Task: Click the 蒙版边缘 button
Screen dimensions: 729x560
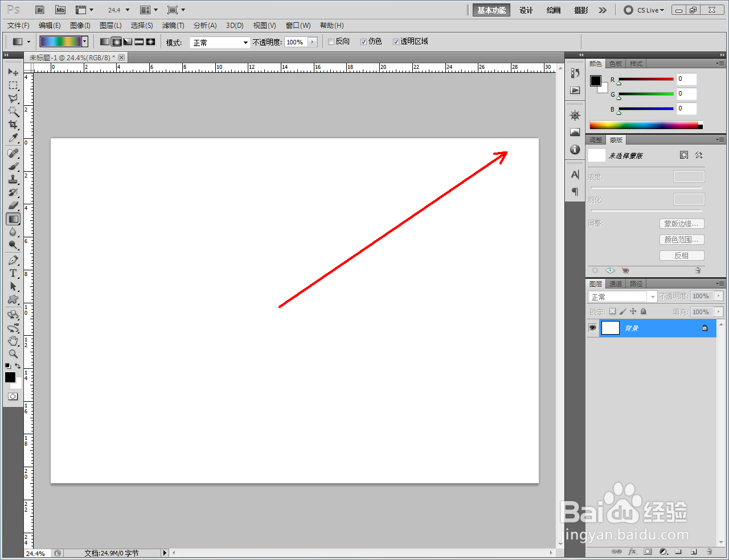Action: click(682, 224)
